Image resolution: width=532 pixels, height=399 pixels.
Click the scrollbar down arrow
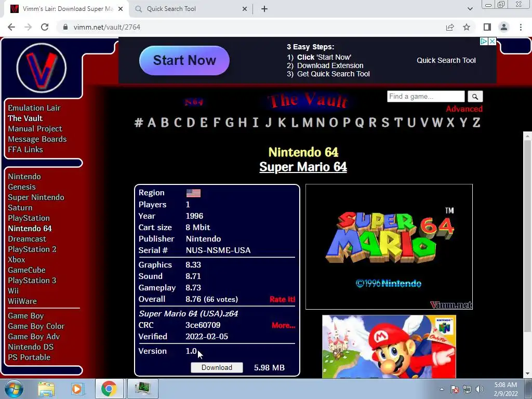point(528,374)
